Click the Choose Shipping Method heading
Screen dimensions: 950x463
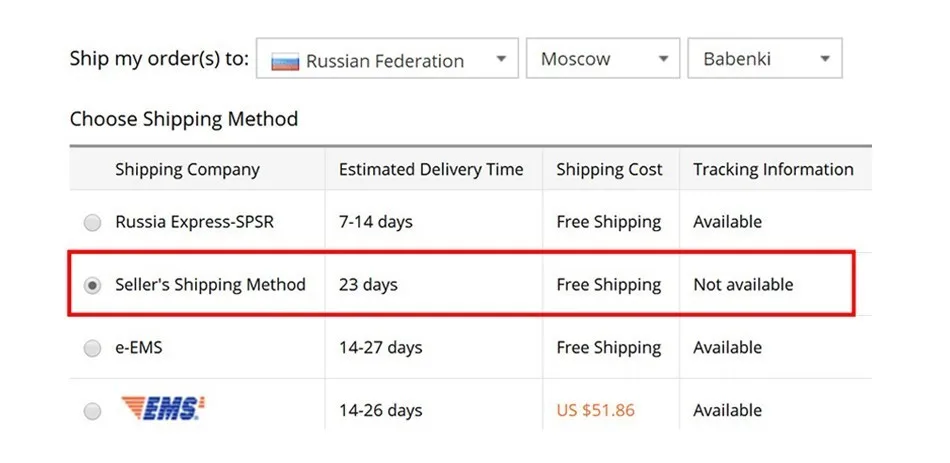click(184, 119)
